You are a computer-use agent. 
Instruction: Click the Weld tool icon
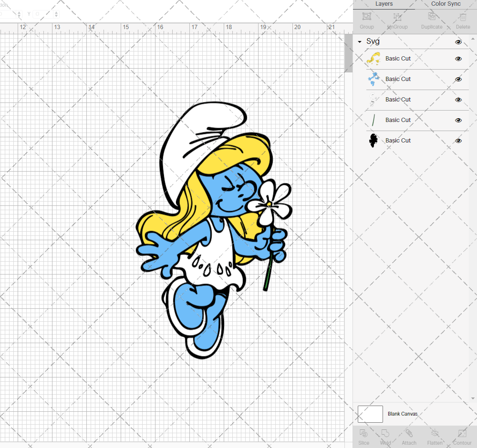click(x=385, y=433)
